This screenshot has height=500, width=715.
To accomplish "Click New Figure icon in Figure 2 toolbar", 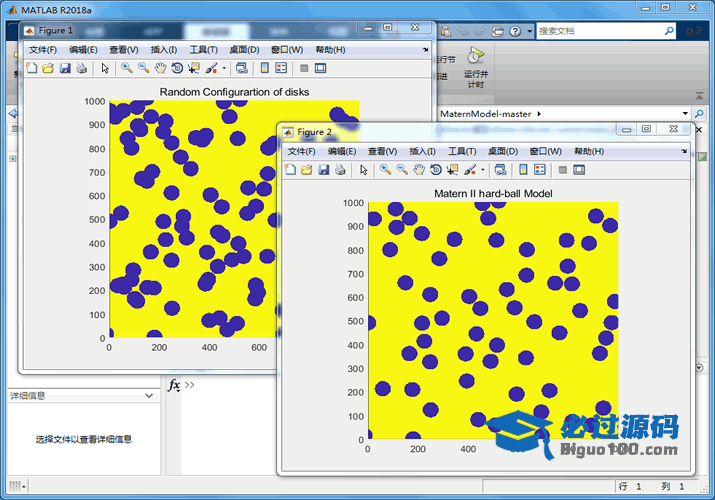I will click(290, 170).
